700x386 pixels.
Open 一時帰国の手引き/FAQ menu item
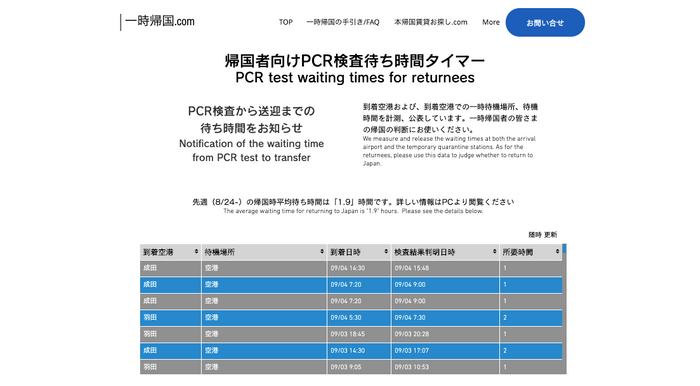coord(342,22)
